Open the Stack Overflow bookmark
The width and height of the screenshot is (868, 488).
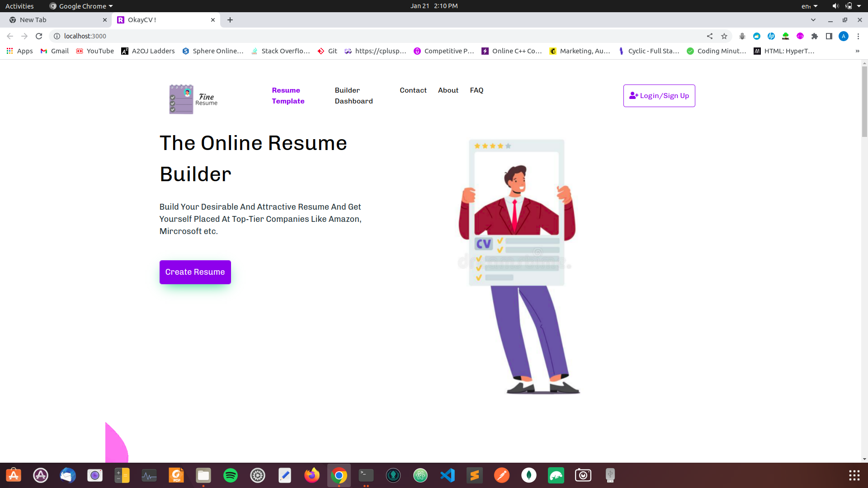280,51
